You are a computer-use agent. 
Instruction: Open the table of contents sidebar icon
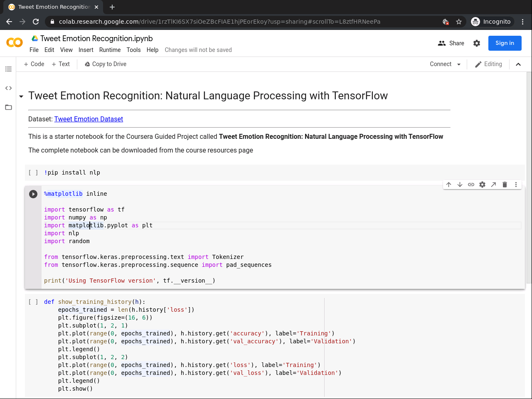(8, 69)
